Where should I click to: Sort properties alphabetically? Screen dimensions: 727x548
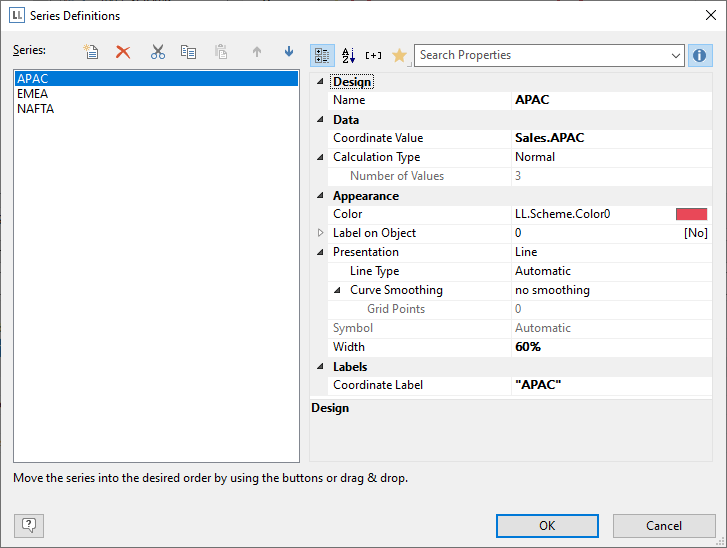coord(348,56)
